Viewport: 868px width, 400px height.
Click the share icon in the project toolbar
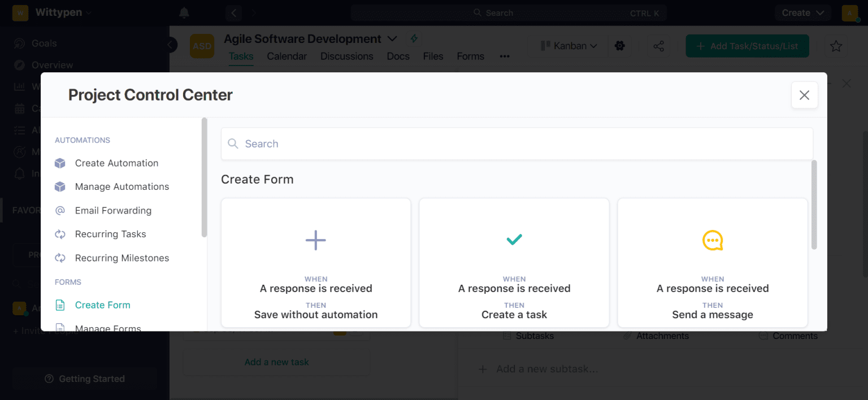tap(658, 46)
